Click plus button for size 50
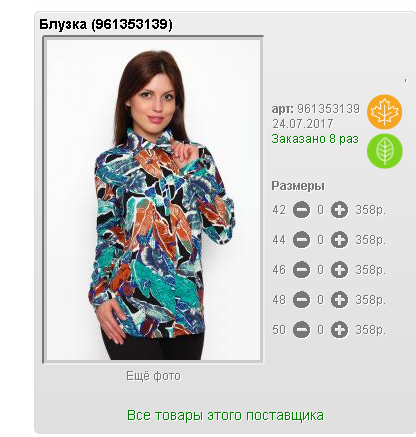This screenshot has width=416, height=437. tap(339, 330)
